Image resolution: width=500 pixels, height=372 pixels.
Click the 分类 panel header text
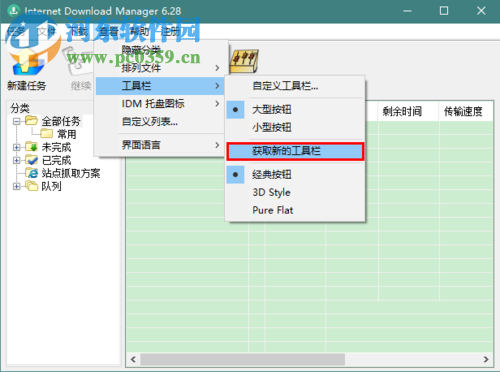pos(20,108)
